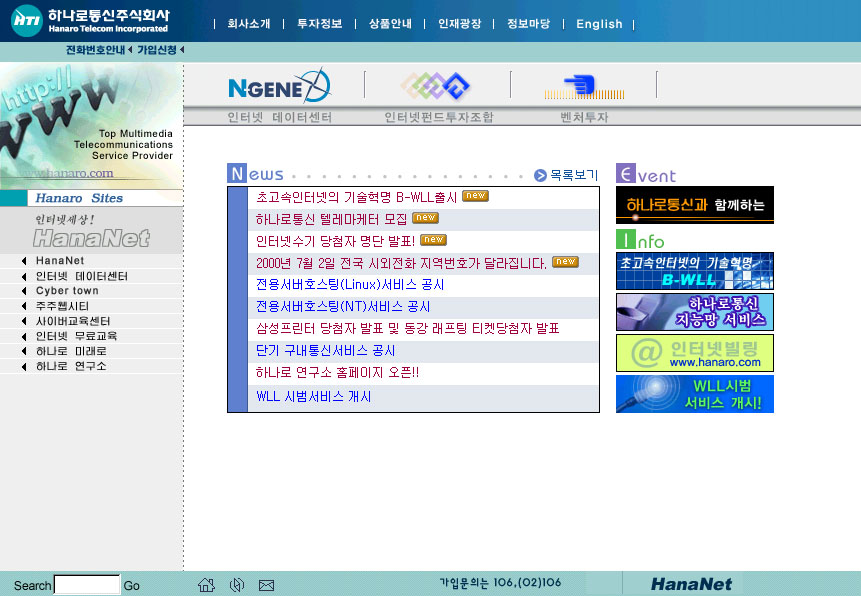Read news 하나로 연구소 홈페이지 오픈!!
This screenshot has height=596, width=861.
(x=337, y=372)
